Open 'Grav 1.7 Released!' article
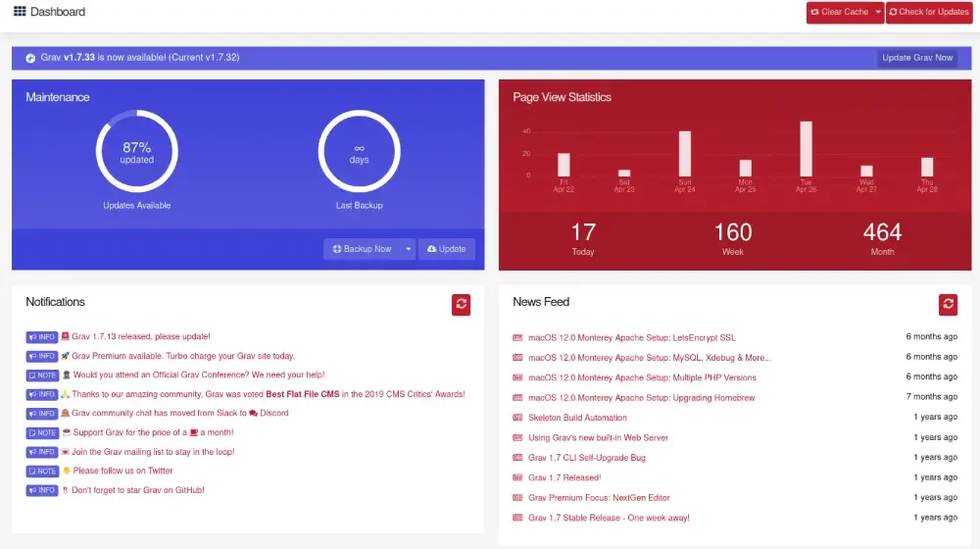The image size is (980, 549). click(x=564, y=477)
